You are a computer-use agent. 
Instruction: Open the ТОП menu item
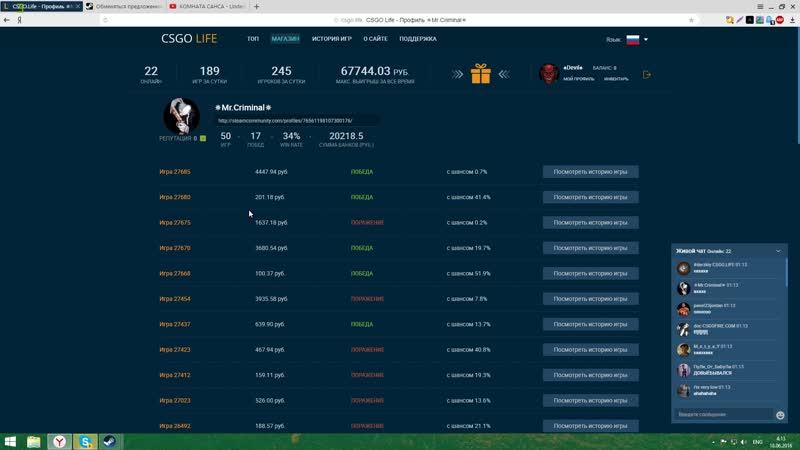253,39
